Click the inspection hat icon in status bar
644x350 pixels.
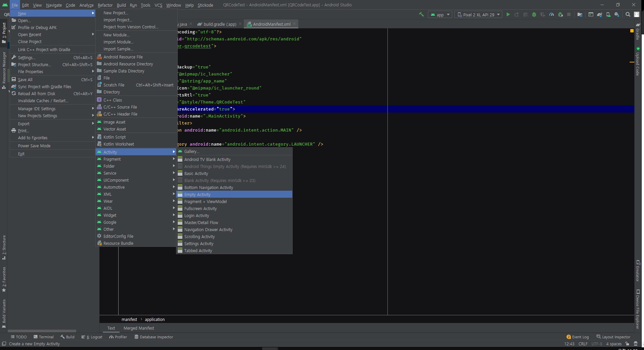click(x=636, y=344)
